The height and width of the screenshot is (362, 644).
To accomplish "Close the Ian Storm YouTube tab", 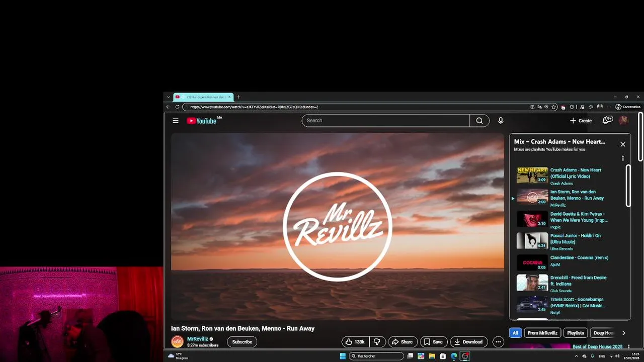I will coord(229,97).
